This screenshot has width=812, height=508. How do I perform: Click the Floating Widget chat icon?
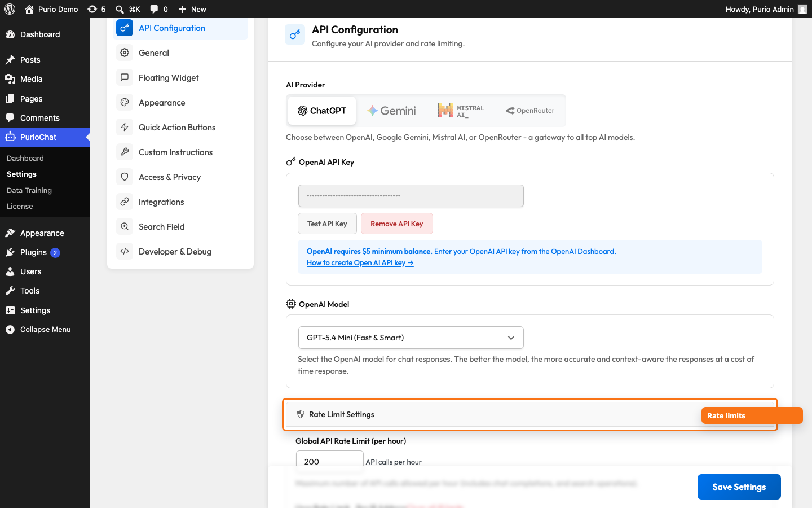coord(125,77)
